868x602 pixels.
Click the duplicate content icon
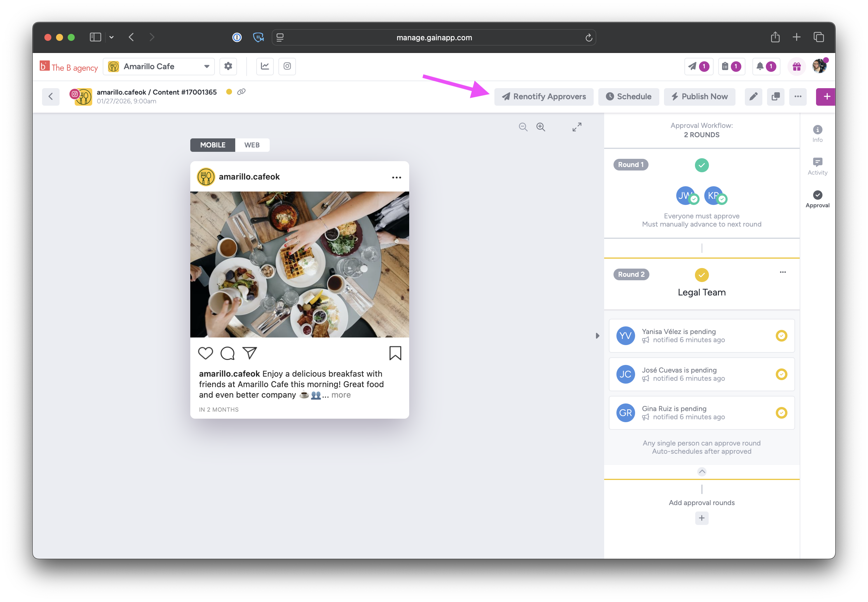click(x=775, y=97)
